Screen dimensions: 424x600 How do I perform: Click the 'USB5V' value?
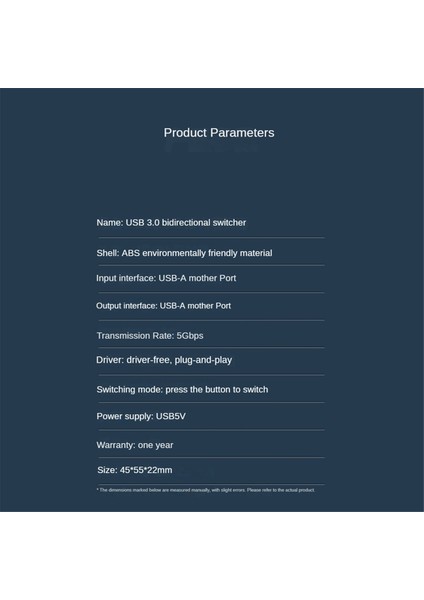(171, 416)
